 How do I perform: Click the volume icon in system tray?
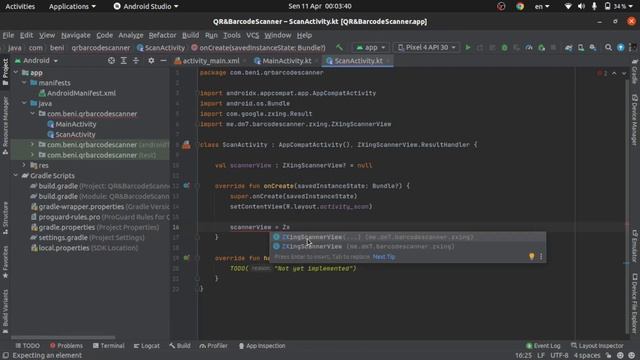pos(581,7)
